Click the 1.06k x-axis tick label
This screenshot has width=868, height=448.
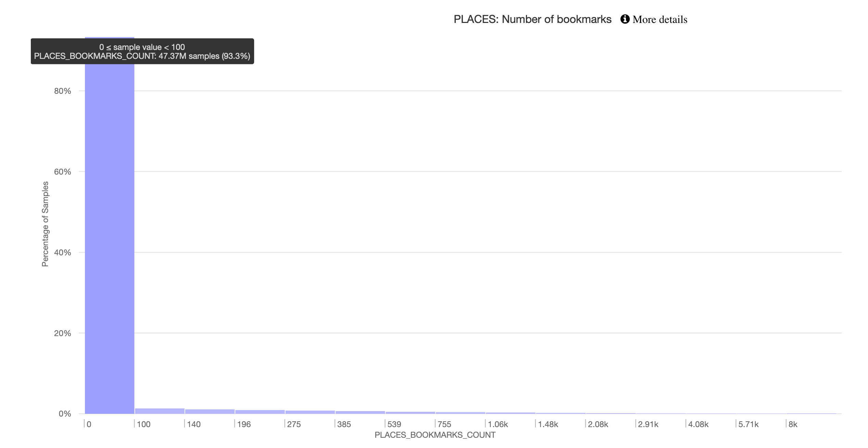[x=498, y=424]
